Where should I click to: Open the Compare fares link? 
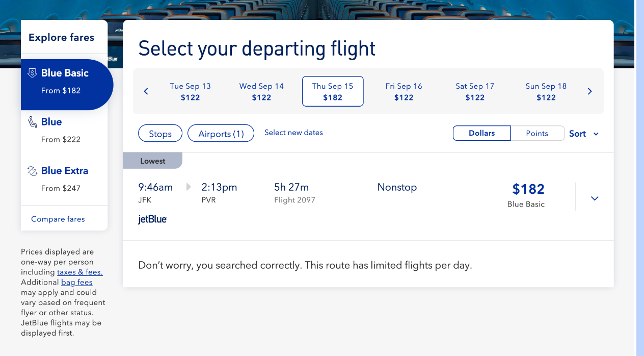point(58,219)
